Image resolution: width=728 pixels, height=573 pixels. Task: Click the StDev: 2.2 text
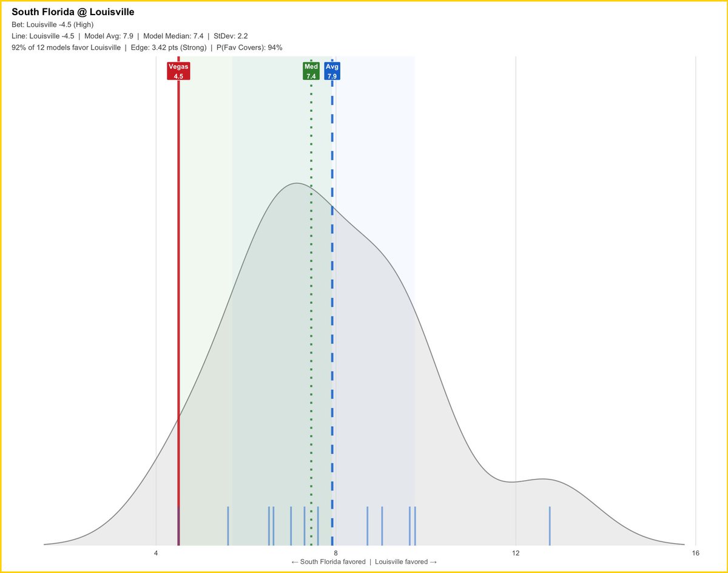coord(231,36)
